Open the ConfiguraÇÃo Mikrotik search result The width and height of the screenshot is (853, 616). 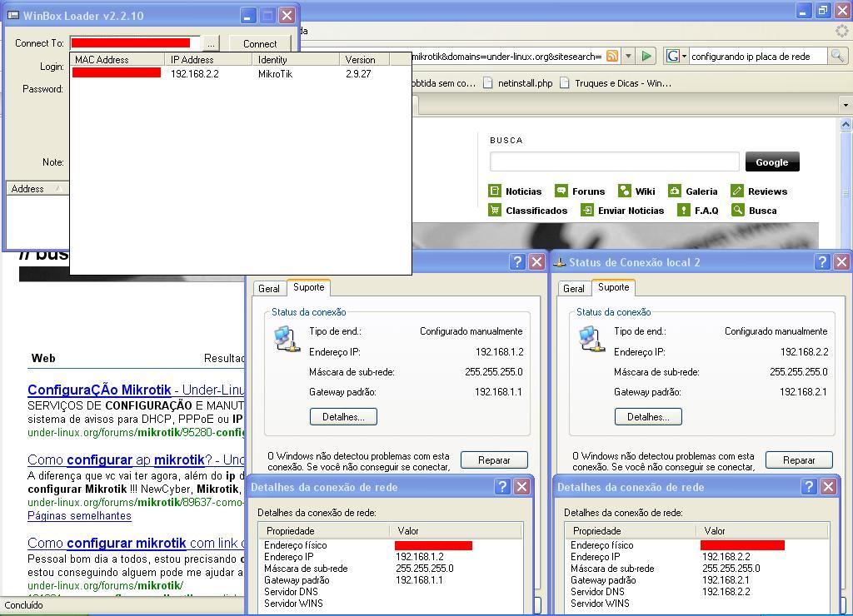pos(136,390)
